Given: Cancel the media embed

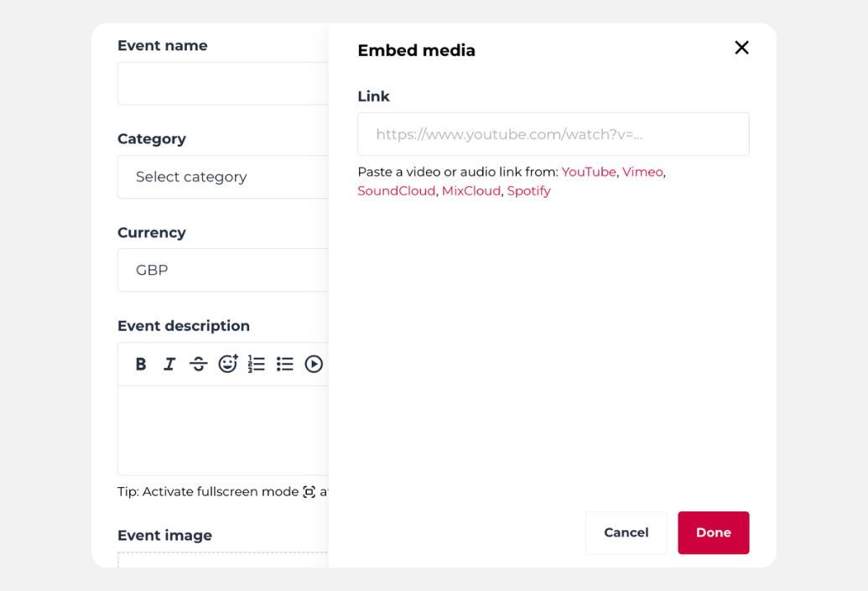Looking at the screenshot, I should (x=626, y=532).
